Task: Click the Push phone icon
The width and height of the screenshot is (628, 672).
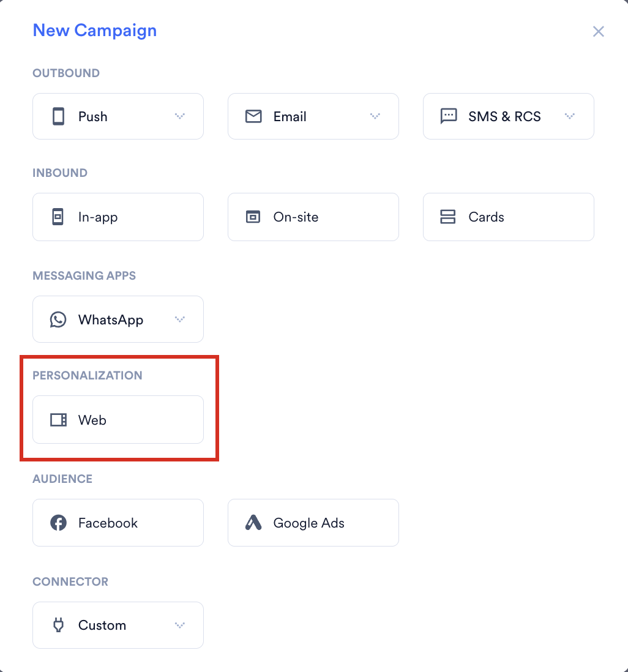Action: click(x=58, y=116)
